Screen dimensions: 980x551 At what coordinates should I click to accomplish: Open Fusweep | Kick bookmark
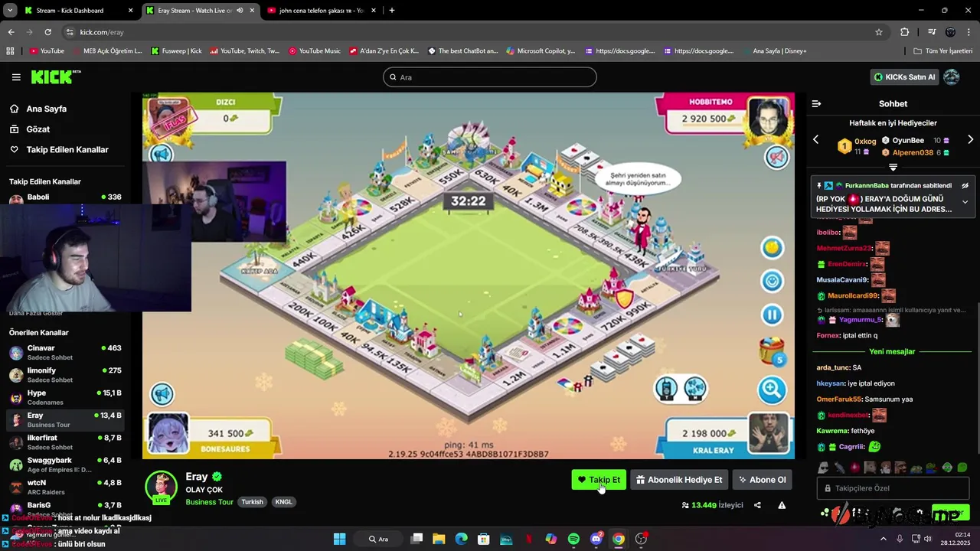click(176, 51)
